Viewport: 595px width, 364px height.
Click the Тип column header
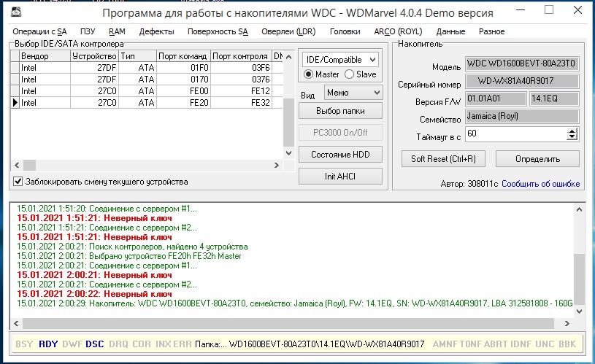click(138, 56)
